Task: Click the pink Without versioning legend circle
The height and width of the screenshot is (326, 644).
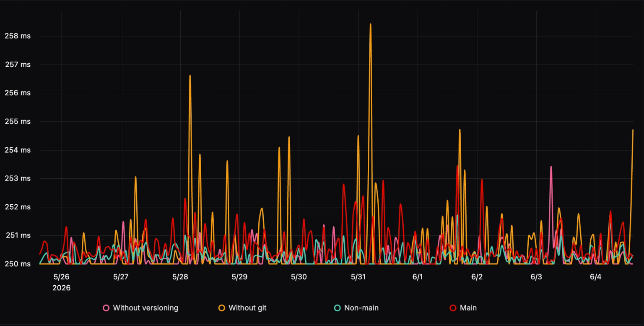Action: click(x=106, y=308)
